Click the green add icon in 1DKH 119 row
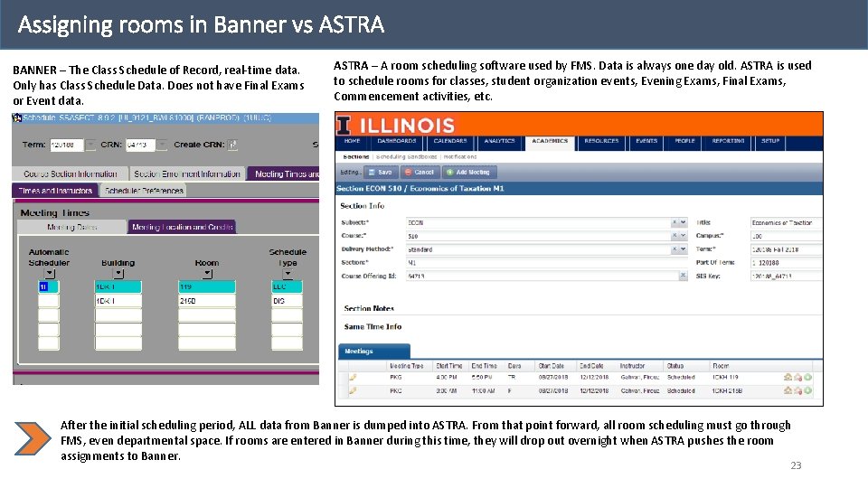Image resolution: width=868 pixels, height=488 pixels. pyautogui.click(x=807, y=378)
